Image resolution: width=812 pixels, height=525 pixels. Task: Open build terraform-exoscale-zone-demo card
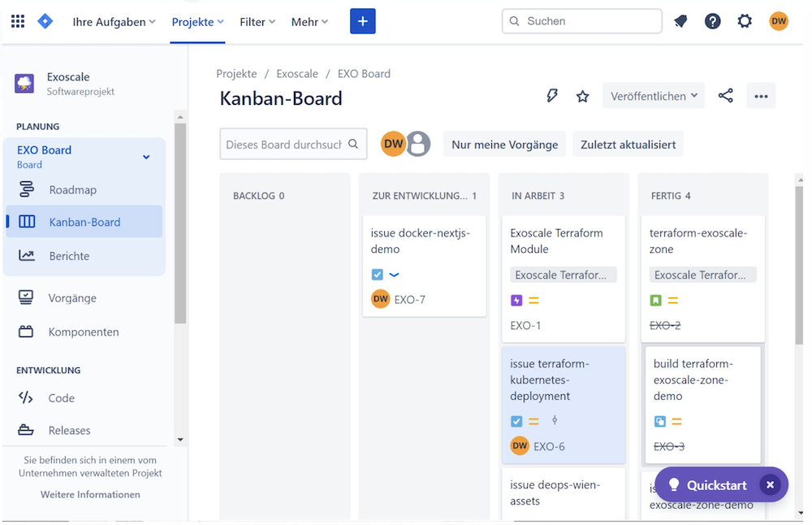702,405
